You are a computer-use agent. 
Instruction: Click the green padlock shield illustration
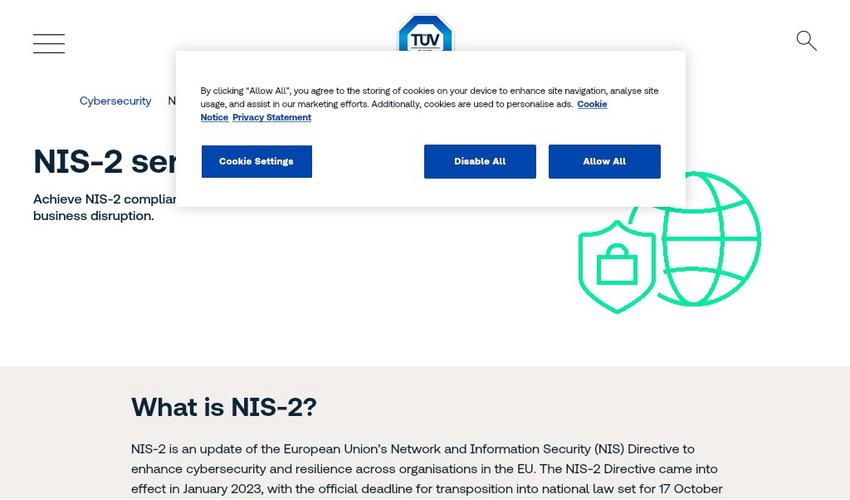(616, 266)
